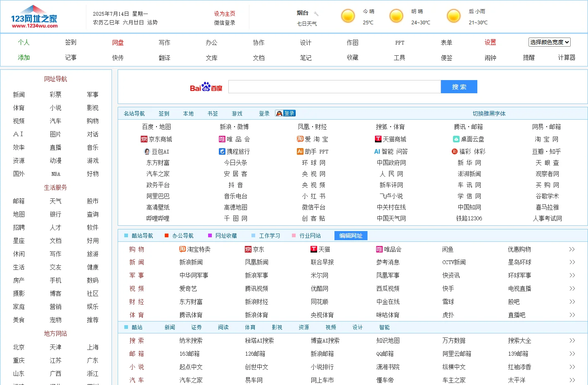Click the QQ penguin 登录 icon

[x=285, y=113]
